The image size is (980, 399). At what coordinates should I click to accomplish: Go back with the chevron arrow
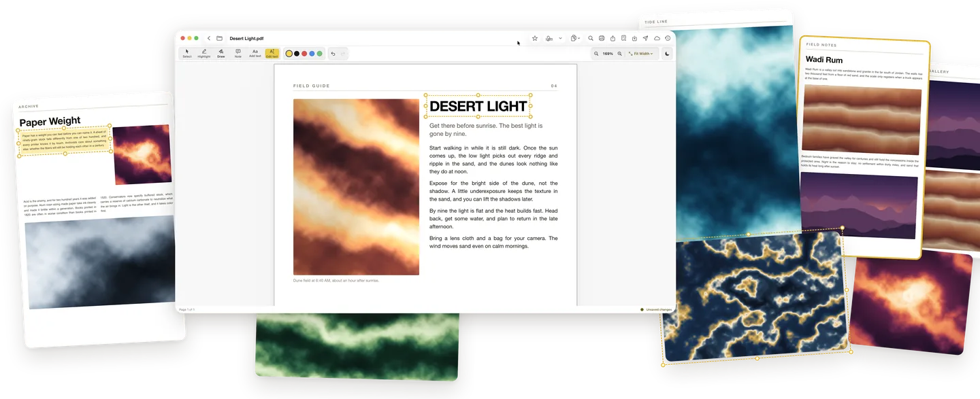(x=209, y=39)
